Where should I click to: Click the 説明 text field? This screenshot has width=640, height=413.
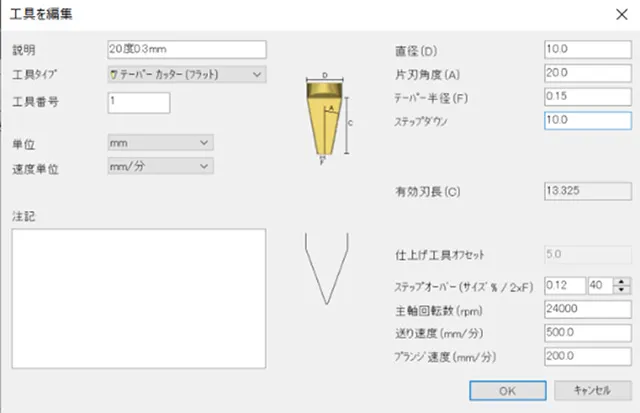pyautogui.click(x=186, y=49)
